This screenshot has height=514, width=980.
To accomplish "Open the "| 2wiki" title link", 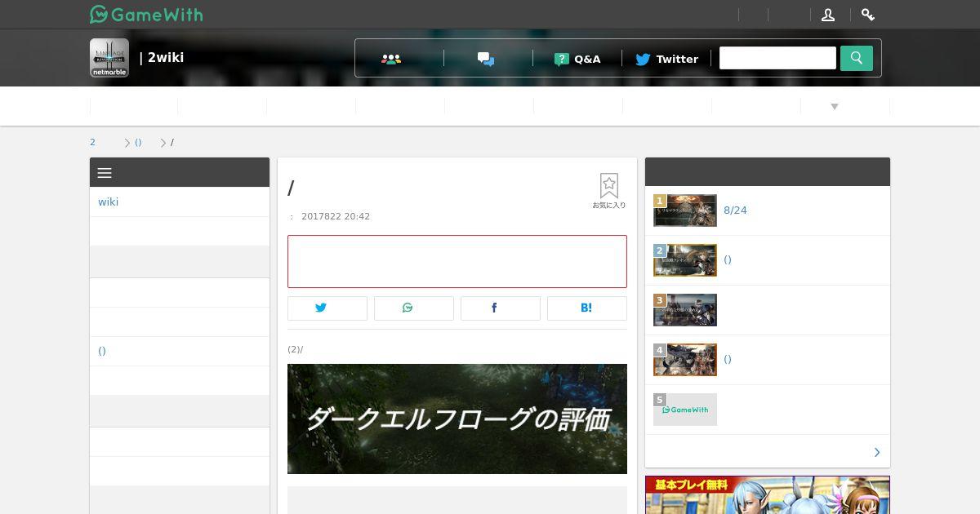I will (x=162, y=58).
